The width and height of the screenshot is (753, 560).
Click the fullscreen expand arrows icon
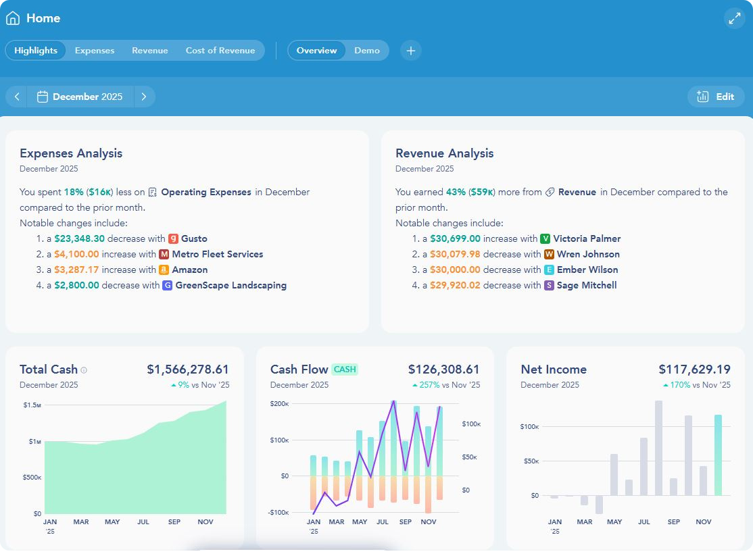(734, 18)
